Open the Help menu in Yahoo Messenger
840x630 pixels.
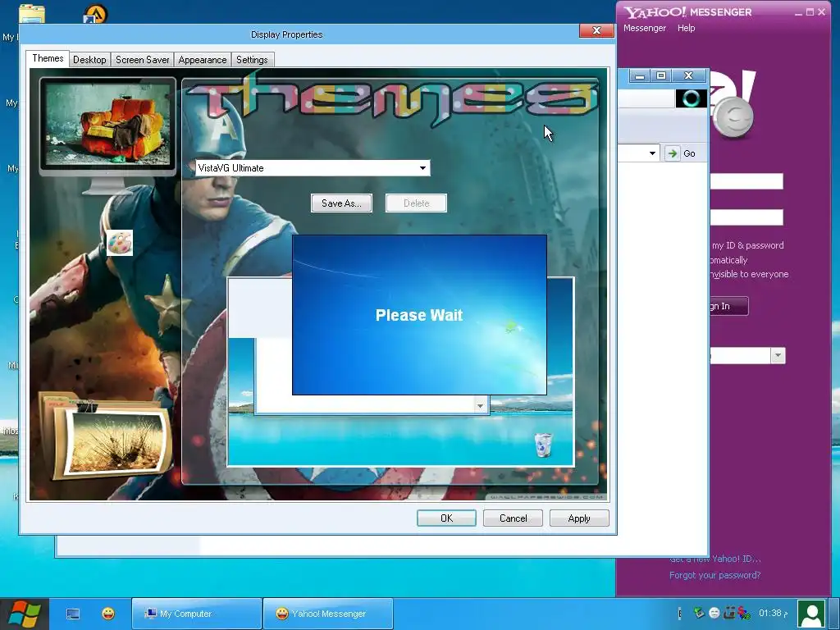point(687,28)
